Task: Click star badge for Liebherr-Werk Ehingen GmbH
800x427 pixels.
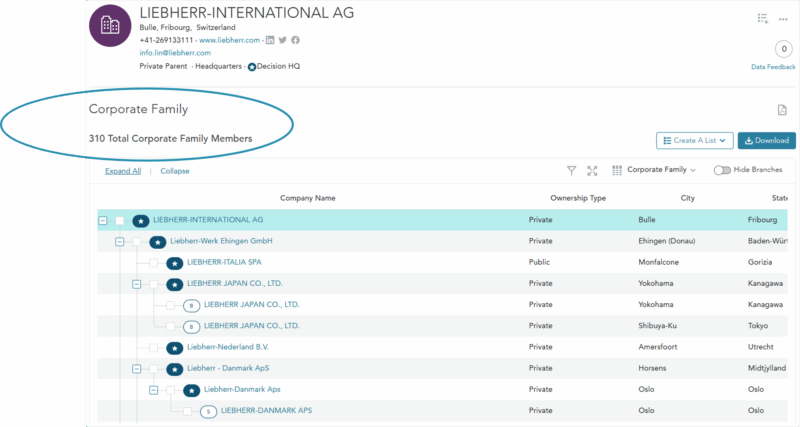Action: pyautogui.click(x=158, y=242)
